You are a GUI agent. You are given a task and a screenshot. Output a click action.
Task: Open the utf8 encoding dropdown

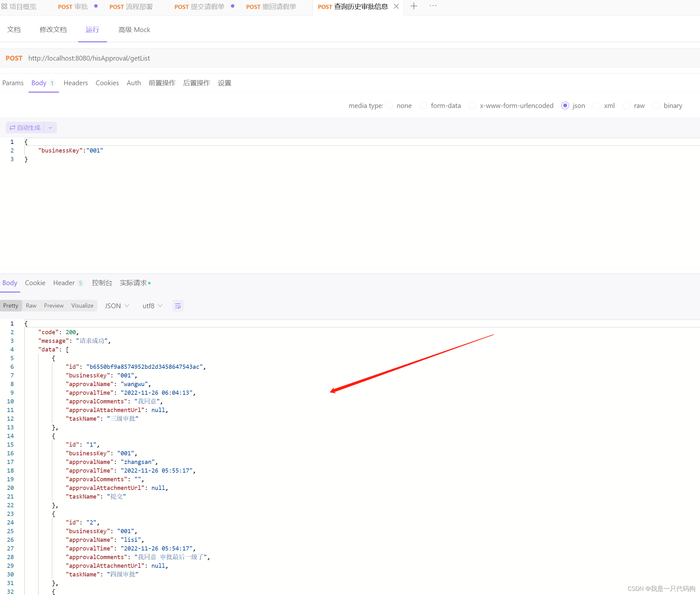(152, 306)
